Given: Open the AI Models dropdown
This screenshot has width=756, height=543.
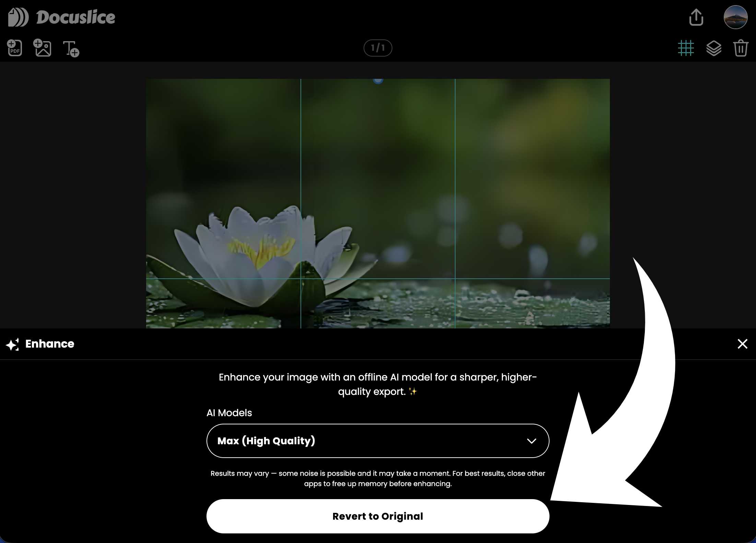Looking at the screenshot, I should tap(378, 441).
